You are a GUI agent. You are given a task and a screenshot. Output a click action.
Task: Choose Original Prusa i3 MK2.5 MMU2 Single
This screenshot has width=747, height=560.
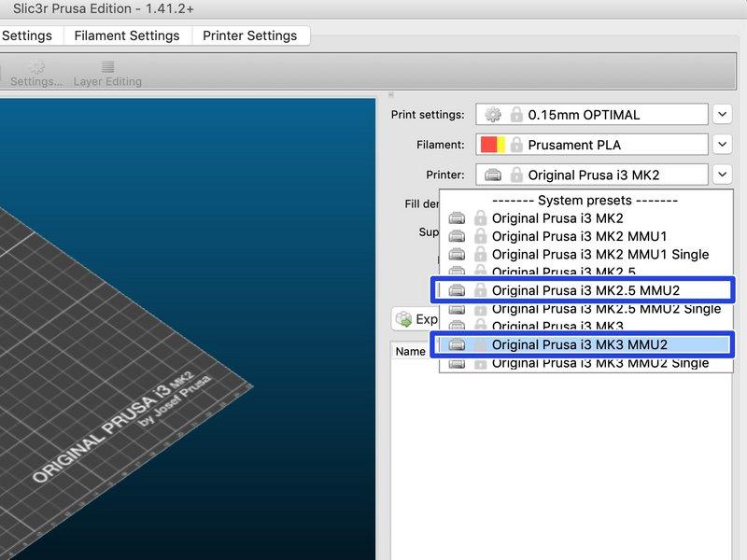tap(586, 309)
